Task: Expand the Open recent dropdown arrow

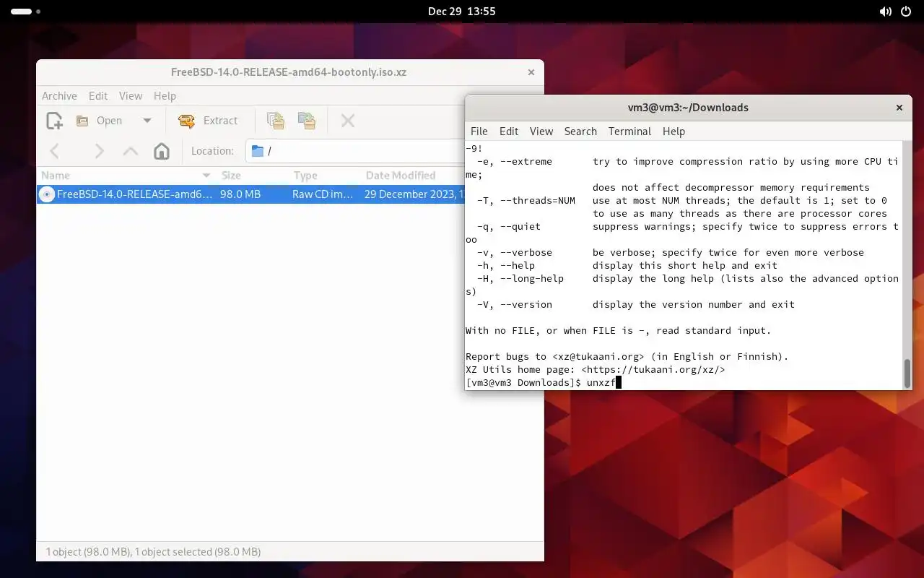Action: (147, 121)
